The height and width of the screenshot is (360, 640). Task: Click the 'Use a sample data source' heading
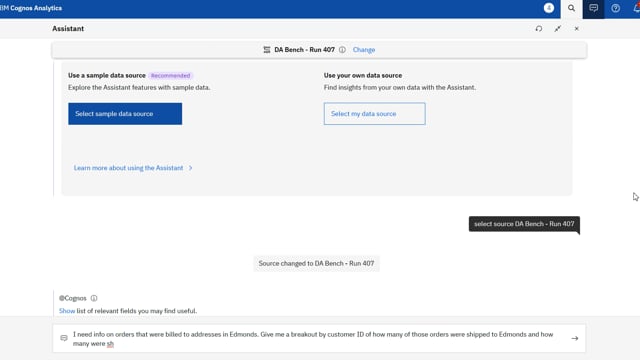pyautogui.click(x=107, y=76)
